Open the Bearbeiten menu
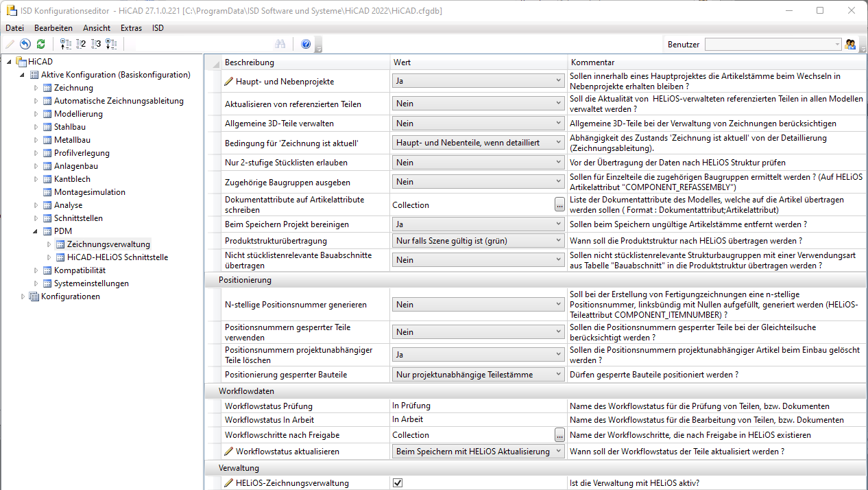 pos(53,28)
